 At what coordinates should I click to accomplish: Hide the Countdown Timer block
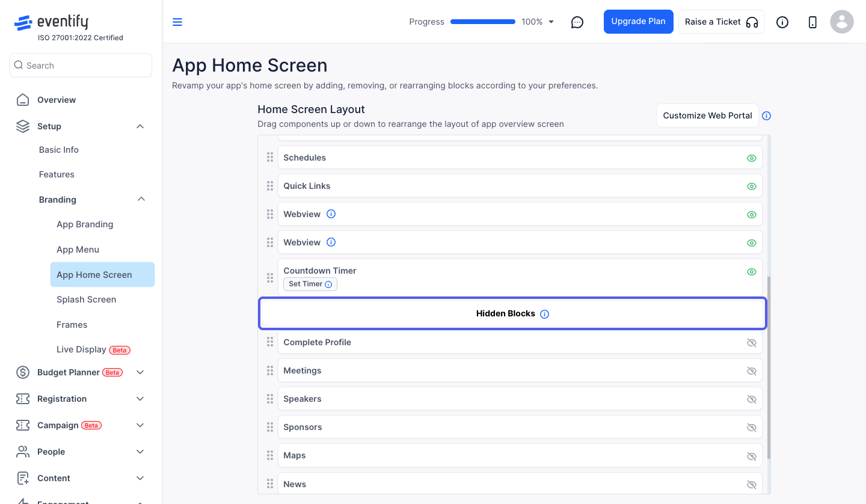(751, 272)
